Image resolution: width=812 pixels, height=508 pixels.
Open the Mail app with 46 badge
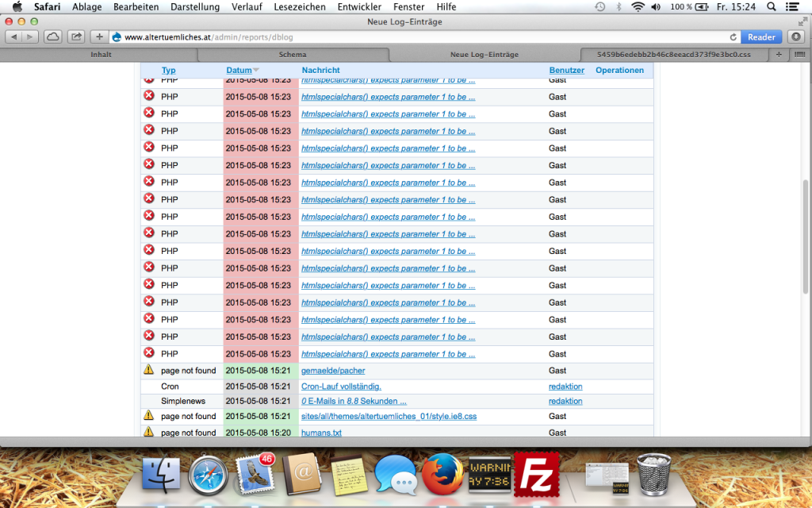(255, 475)
